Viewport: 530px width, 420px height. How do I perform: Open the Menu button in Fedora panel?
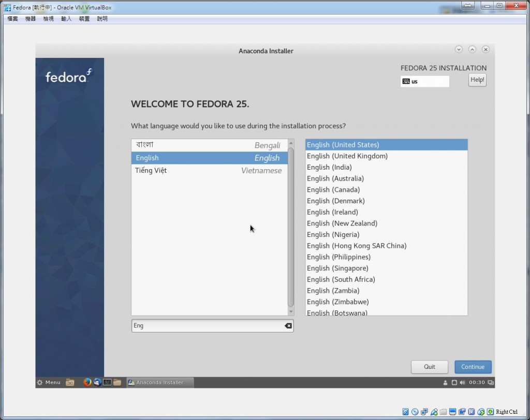pos(49,382)
